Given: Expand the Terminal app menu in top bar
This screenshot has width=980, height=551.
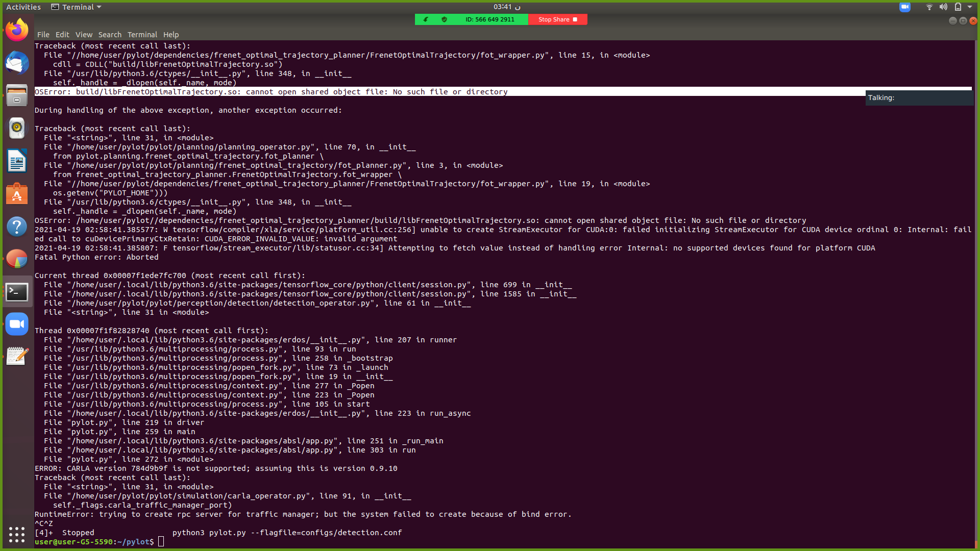Looking at the screenshot, I should click(x=77, y=7).
